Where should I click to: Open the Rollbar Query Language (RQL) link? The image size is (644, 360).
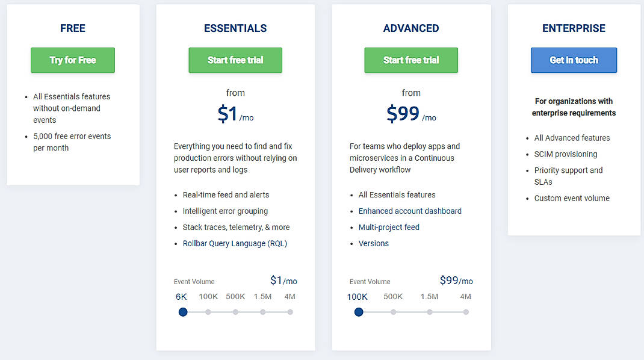coord(235,243)
